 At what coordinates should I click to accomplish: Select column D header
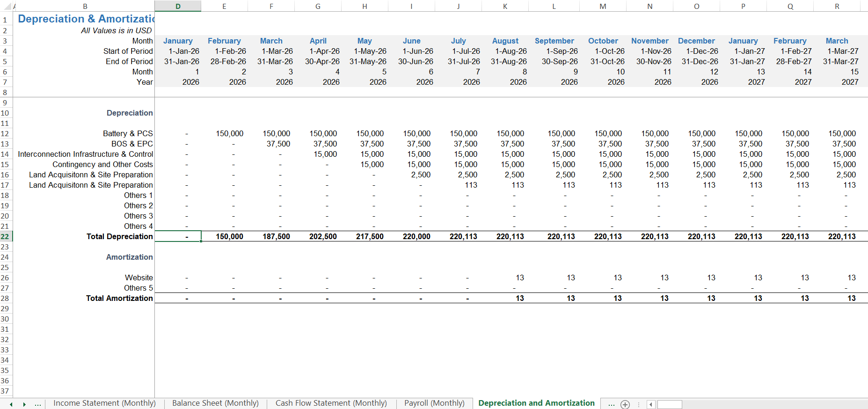pyautogui.click(x=178, y=6)
